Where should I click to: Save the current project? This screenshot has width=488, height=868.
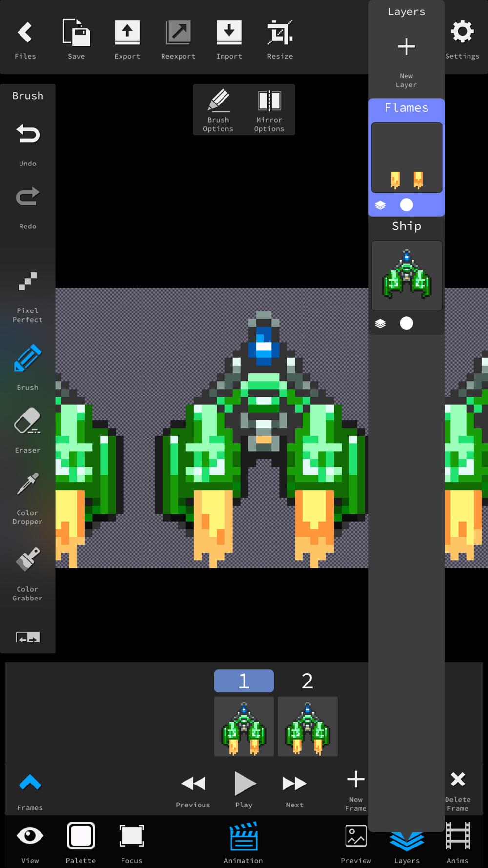(76, 40)
